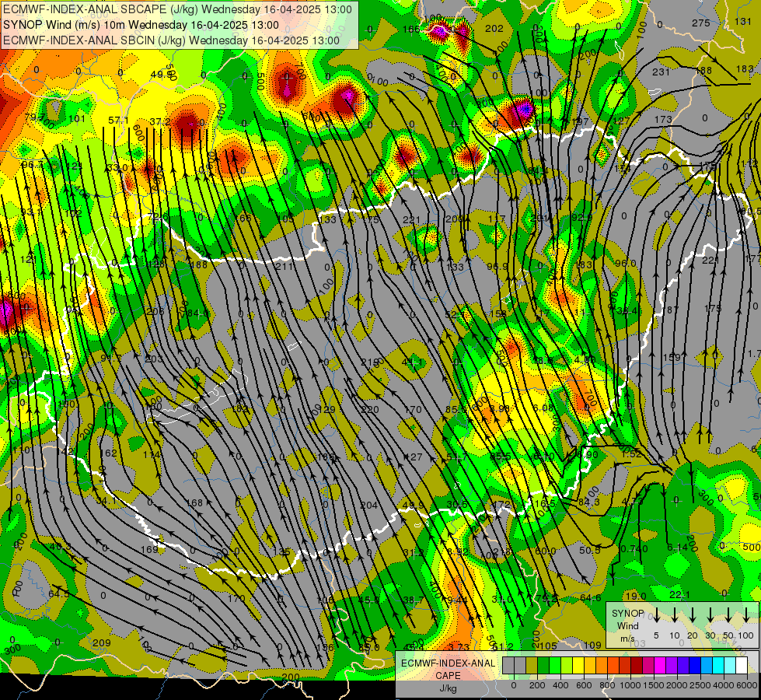Pick the bright magenta CAPE legend swatch
This screenshot has height=700, width=761.
click(x=660, y=666)
